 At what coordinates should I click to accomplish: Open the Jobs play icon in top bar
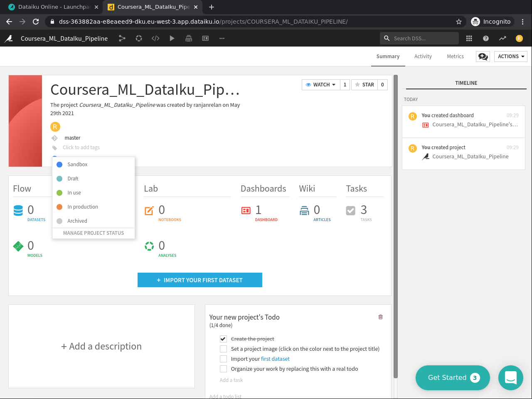[x=172, y=38]
